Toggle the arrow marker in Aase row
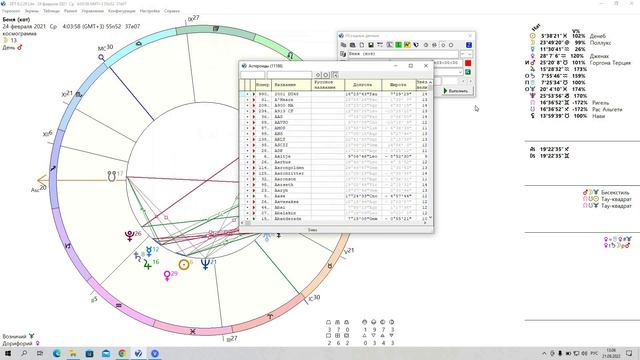The image size is (640, 360). tap(254, 196)
